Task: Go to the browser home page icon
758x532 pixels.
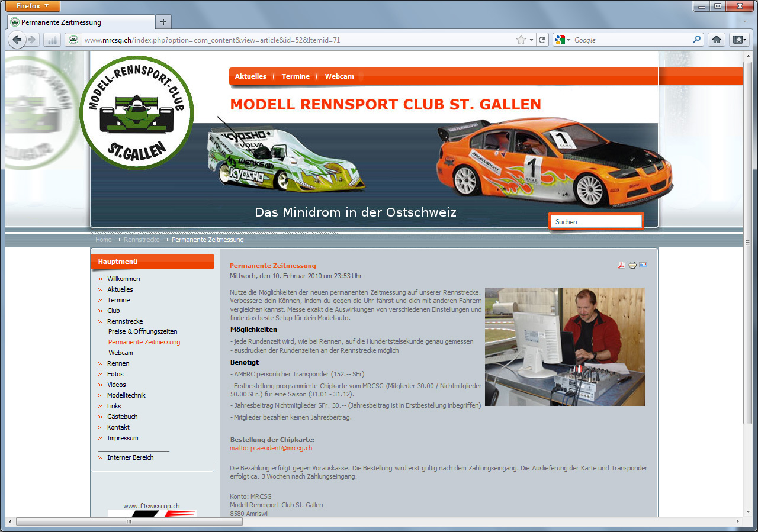Action: pos(717,40)
